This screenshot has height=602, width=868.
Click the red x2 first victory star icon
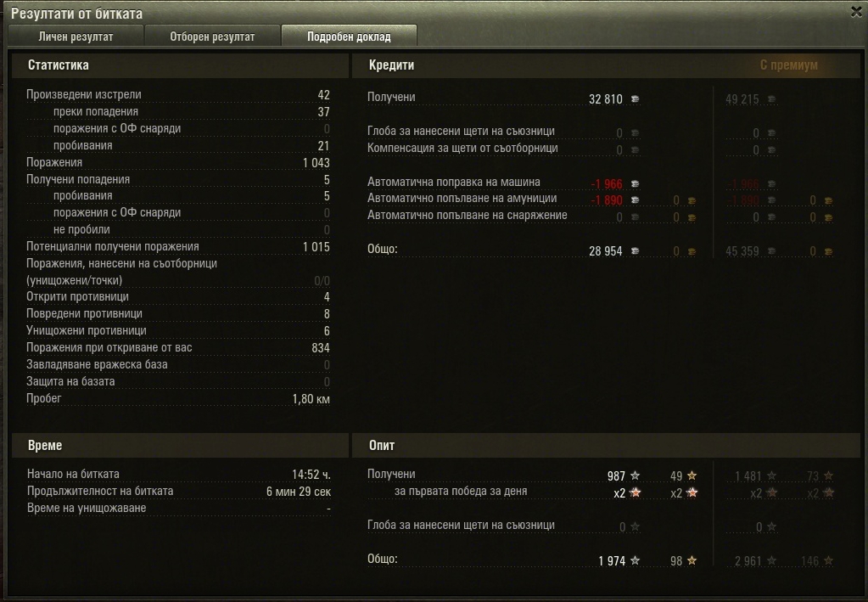pos(635,492)
